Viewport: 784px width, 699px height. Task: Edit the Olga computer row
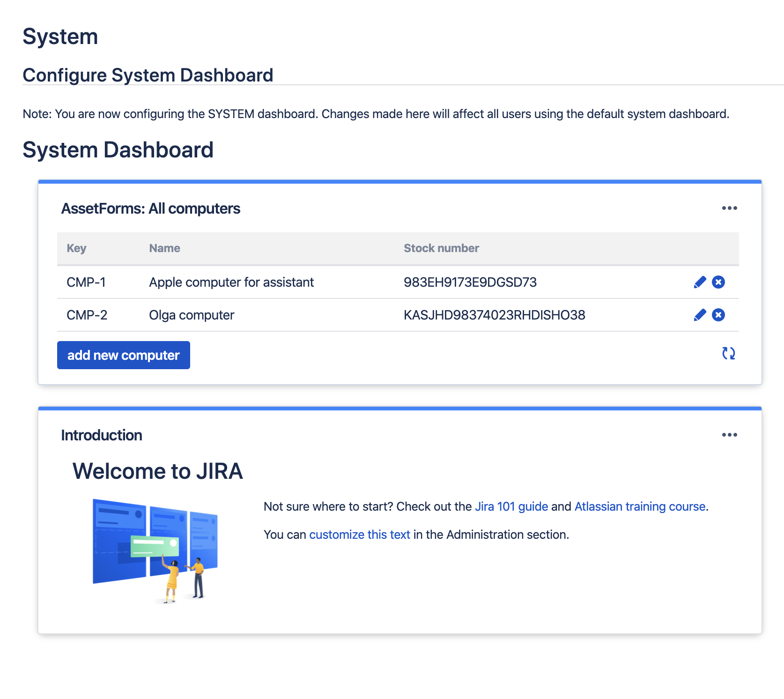tap(700, 315)
